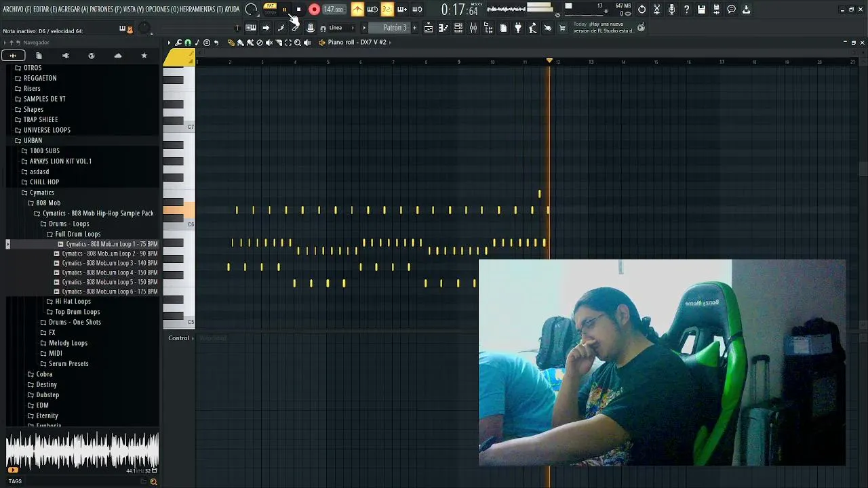This screenshot has height=488, width=868.
Task: Save project with the floppy disk icon
Action: point(702,9)
